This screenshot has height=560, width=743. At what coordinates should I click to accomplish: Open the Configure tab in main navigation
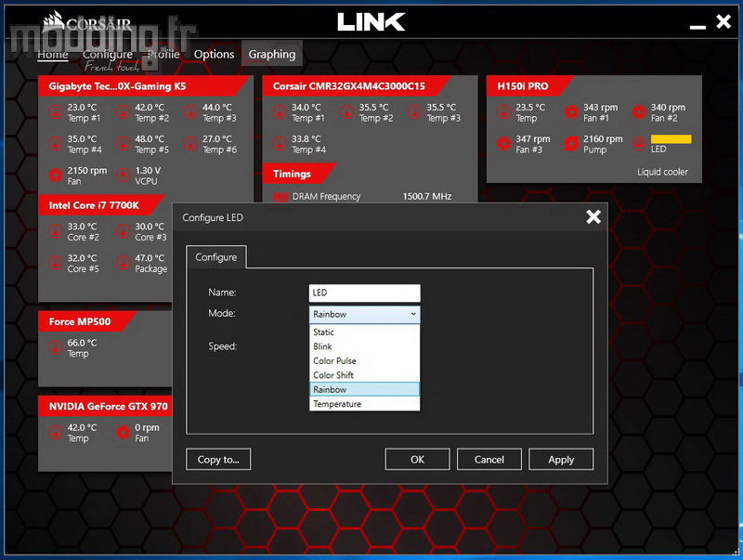click(x=108, y=55)
